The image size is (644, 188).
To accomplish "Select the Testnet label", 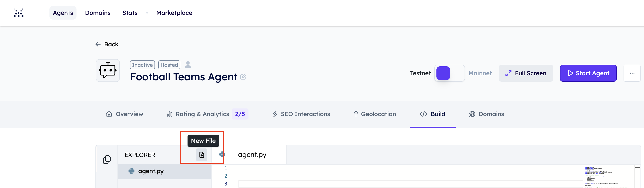I will pos(420,73).
